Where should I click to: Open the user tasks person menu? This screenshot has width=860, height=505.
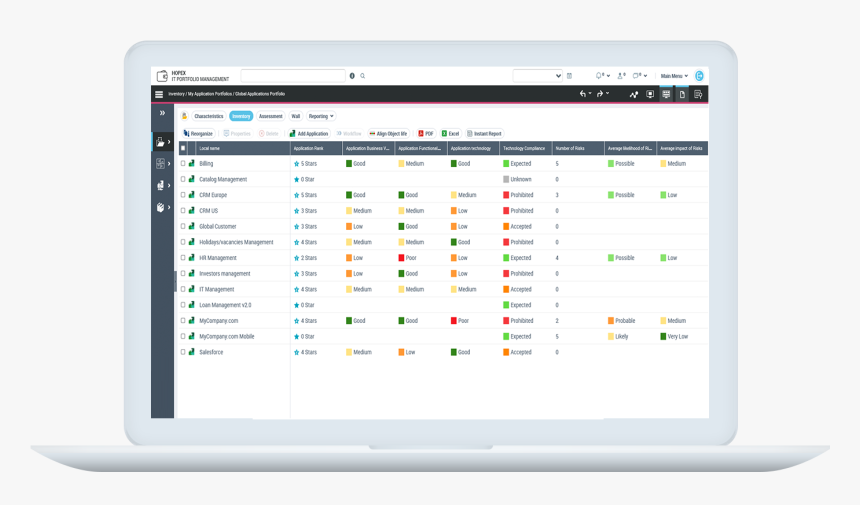pyautogui.click(x=622, y=76)
